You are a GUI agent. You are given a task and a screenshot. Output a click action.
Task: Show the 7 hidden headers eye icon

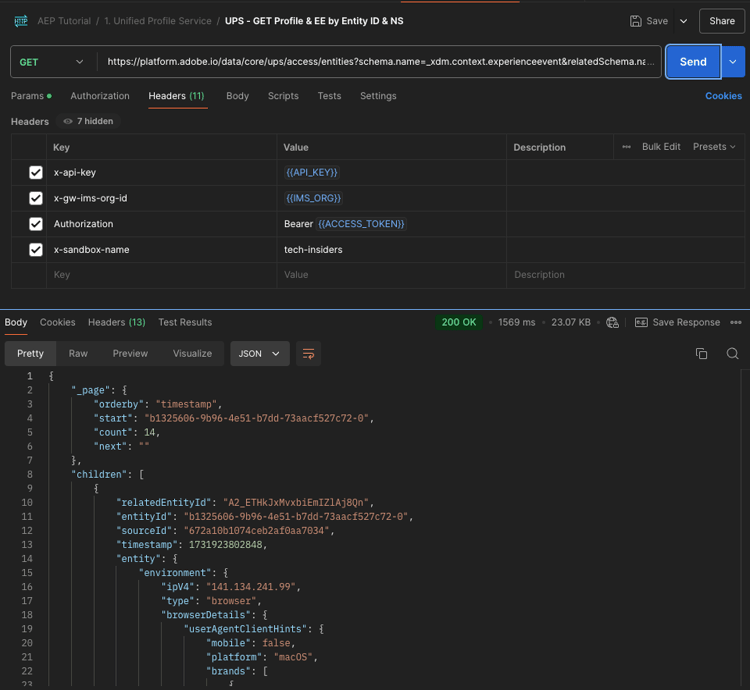pyautogui.click(x=69, y=121)
